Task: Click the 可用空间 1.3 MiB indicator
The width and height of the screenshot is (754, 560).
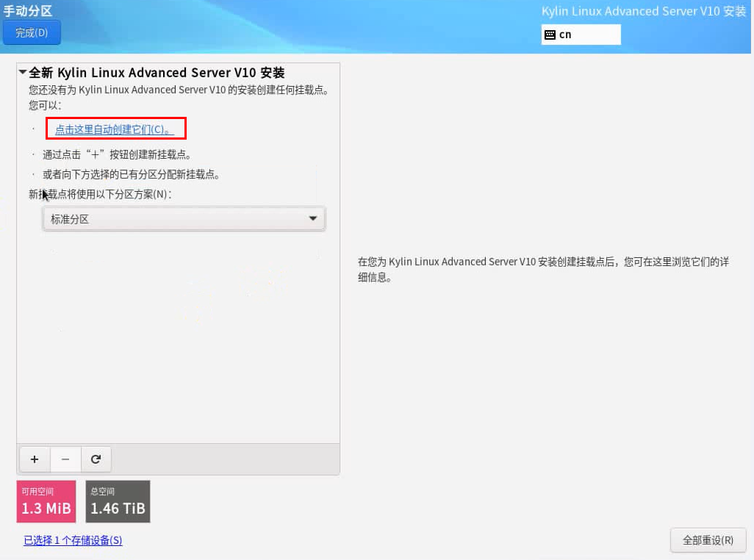Action: 46,501
